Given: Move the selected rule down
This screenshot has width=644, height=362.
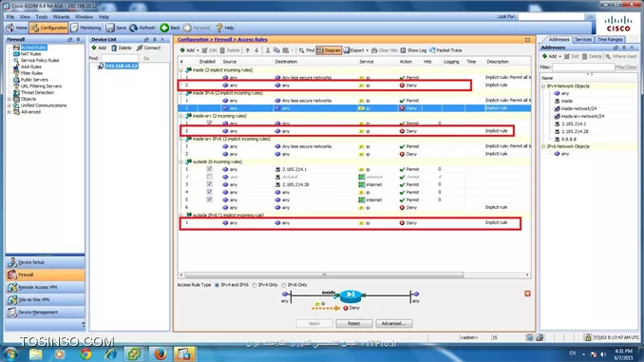Looking at the screenshot, I should click(256, 50).
